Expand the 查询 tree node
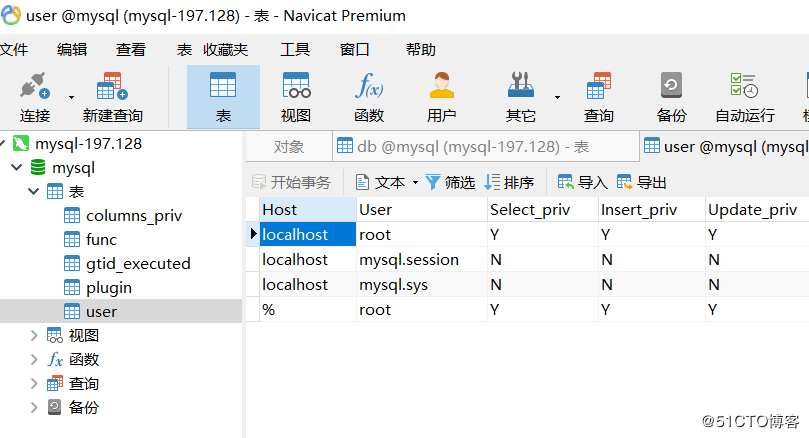 34,383
